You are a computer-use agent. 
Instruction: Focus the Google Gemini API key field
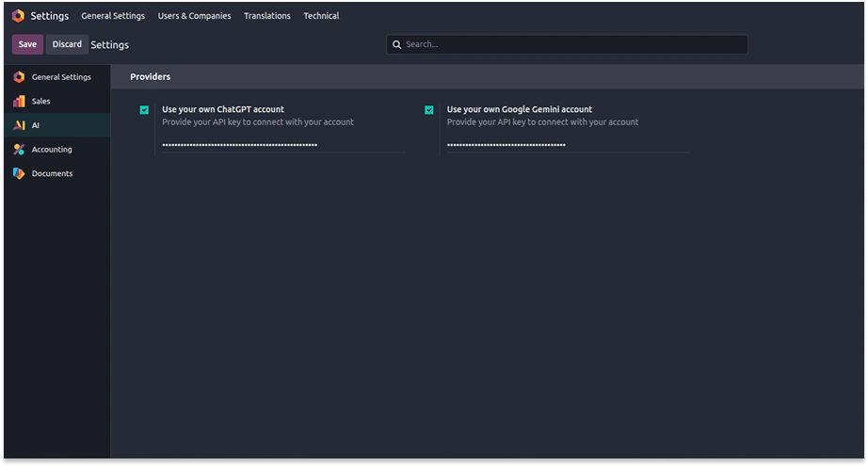coord(567,145)
